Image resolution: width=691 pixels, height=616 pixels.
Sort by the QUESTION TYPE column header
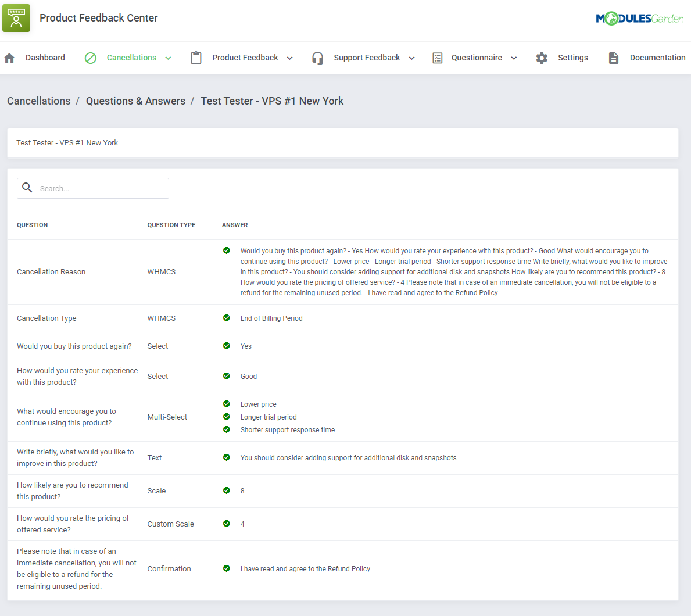coord(171,225)
